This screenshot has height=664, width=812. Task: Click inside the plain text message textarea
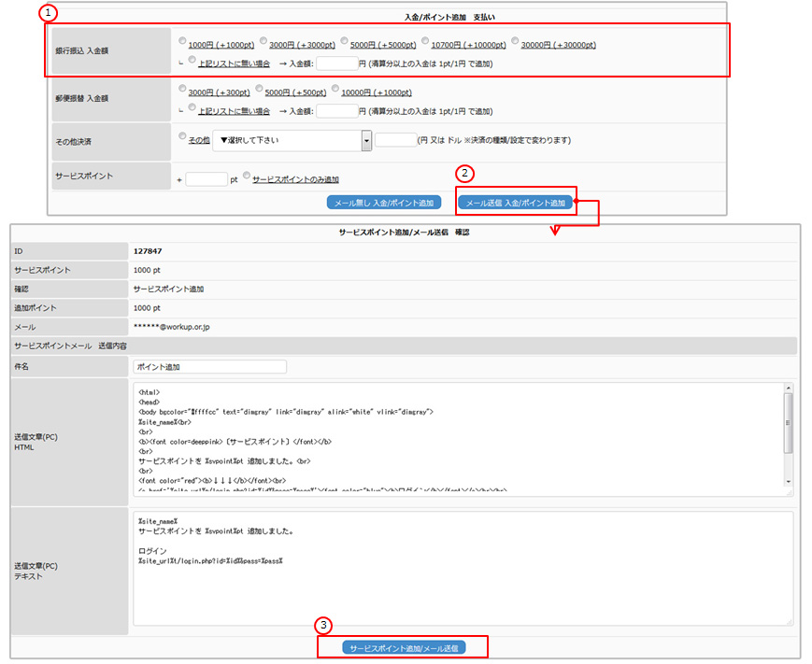463,579
